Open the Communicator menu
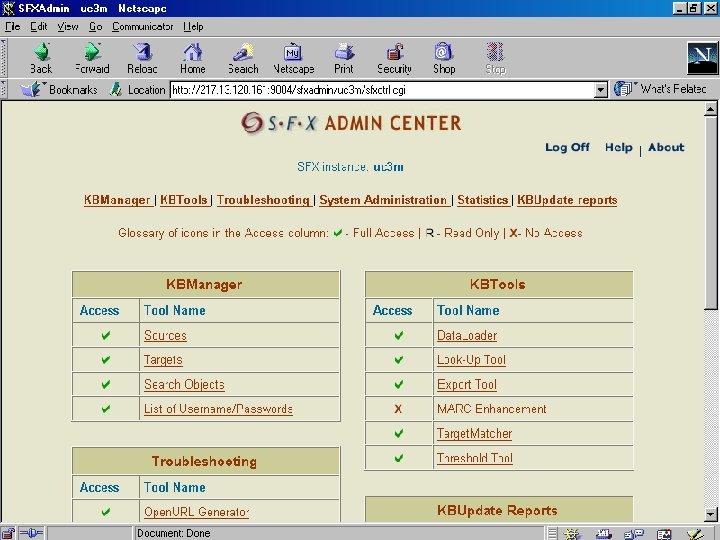Image resolution: width=720 pixels, height=540 pixels. tap(142, 27)
